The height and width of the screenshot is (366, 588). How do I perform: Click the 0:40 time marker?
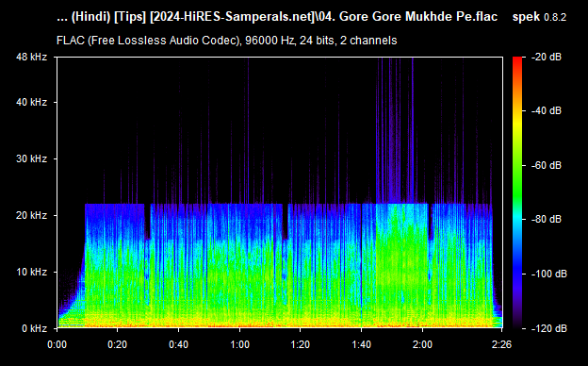click(x=178, y=344)
